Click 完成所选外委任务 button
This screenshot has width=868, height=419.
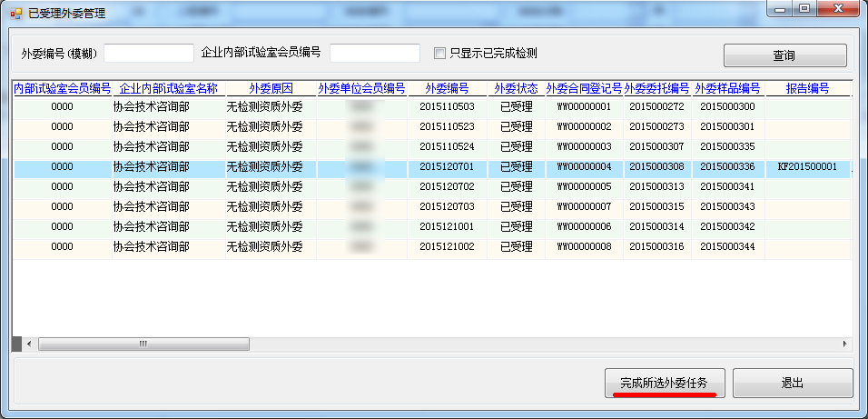coord(666,383)
